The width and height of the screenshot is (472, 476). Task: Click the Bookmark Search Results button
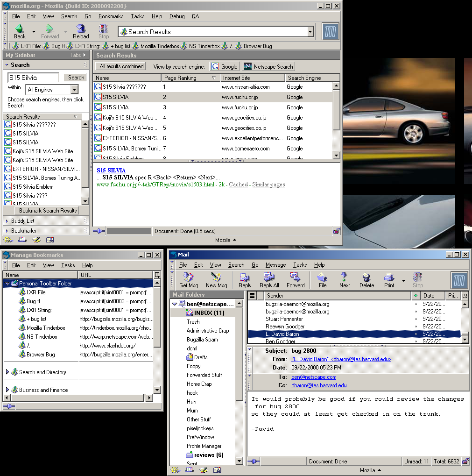click(x=48, y=210)
